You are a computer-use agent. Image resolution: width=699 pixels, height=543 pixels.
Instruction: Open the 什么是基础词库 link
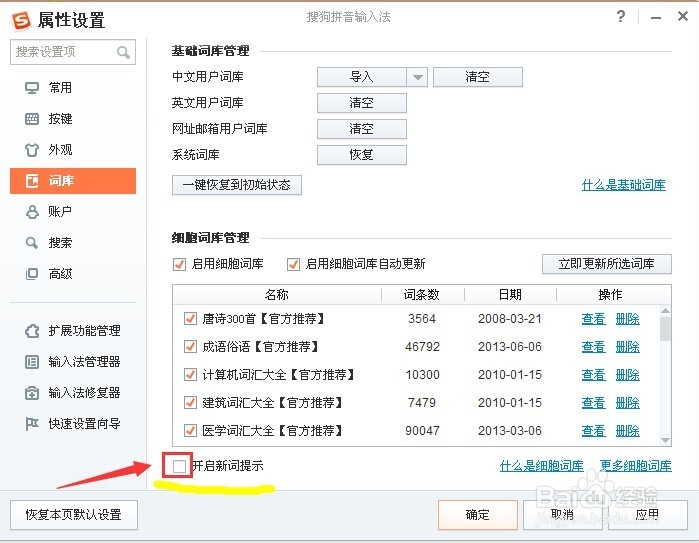click(x=624, y=185)
